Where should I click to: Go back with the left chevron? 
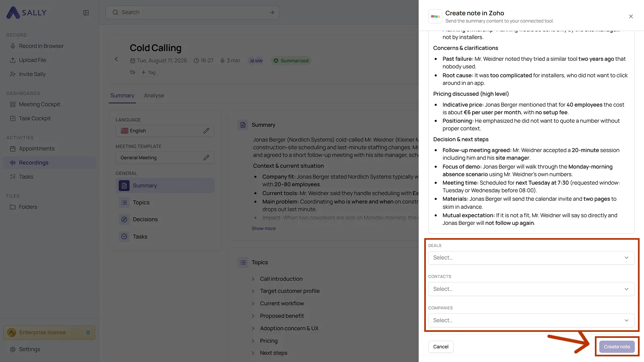(116, 59)
